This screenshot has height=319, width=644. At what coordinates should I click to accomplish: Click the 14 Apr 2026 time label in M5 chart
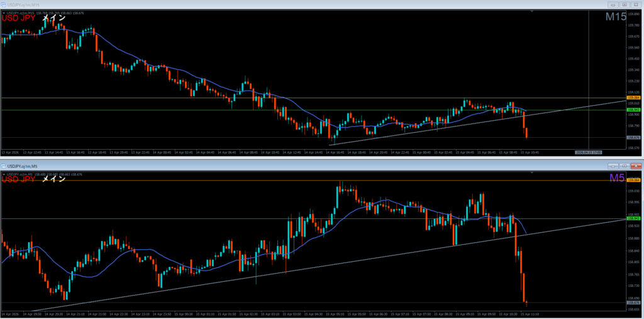coord(9,314)
